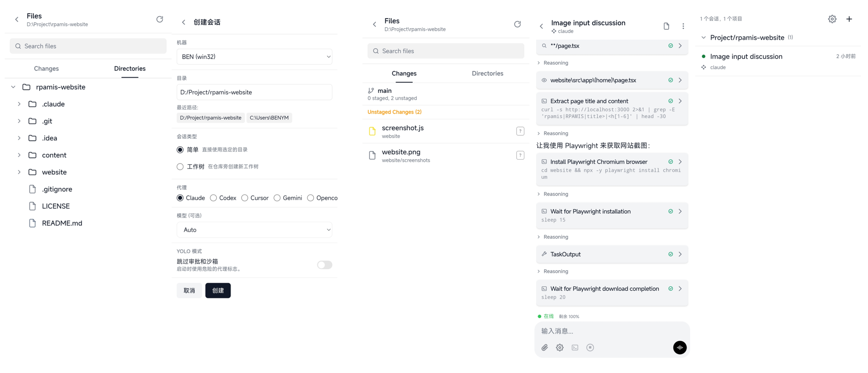Open the 机器 BEN (win32) dropdown
This screenshot has width=868, height=373.
point(254,57)
